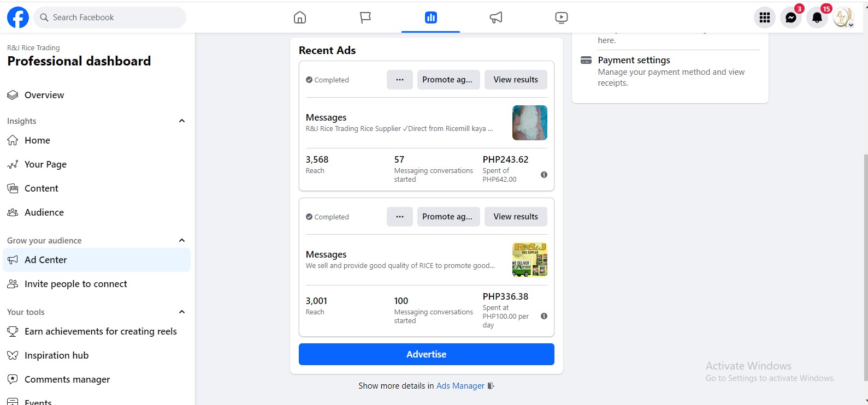Click the Comments manager bubble icon

[13, 379]
